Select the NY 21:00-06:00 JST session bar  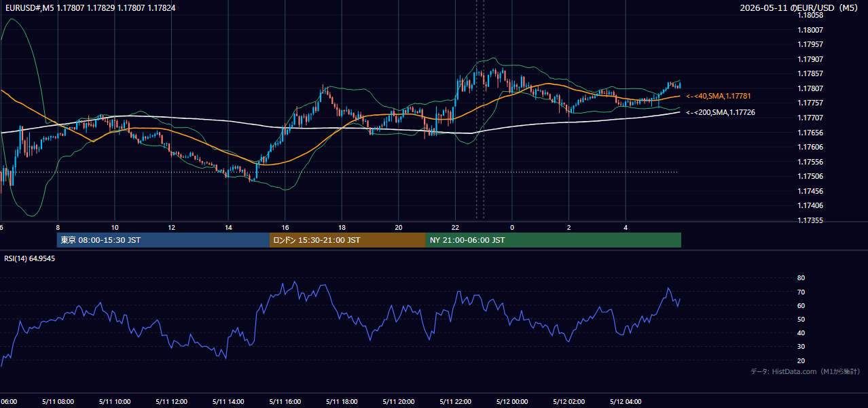[554, 240]
